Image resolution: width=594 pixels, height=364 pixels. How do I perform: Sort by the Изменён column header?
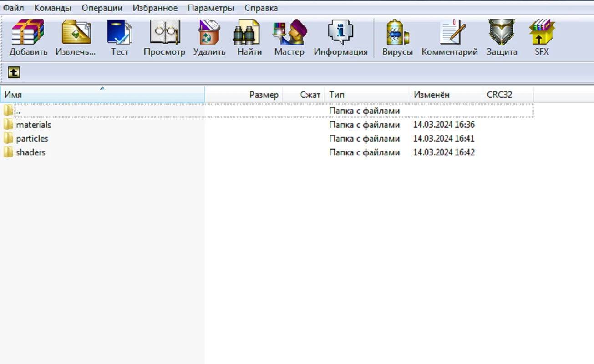pyautogui.click(x=445, y=95)
